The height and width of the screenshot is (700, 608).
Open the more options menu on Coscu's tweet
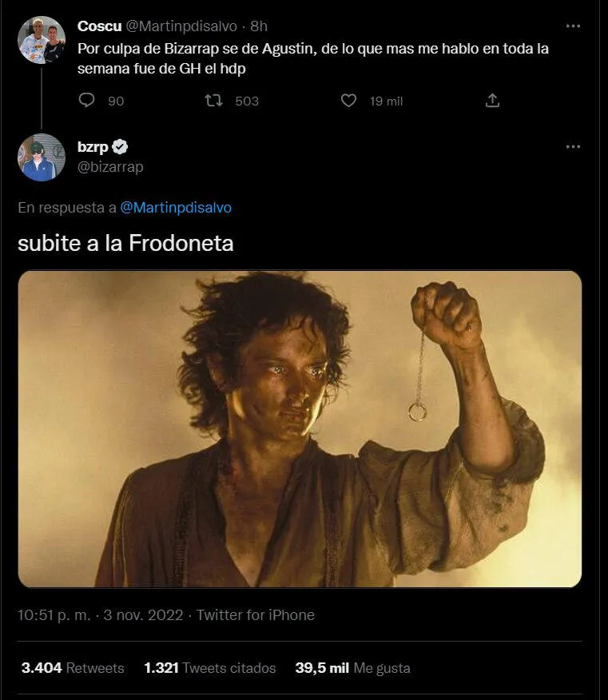pyautogui.click(x=573, y=26)
